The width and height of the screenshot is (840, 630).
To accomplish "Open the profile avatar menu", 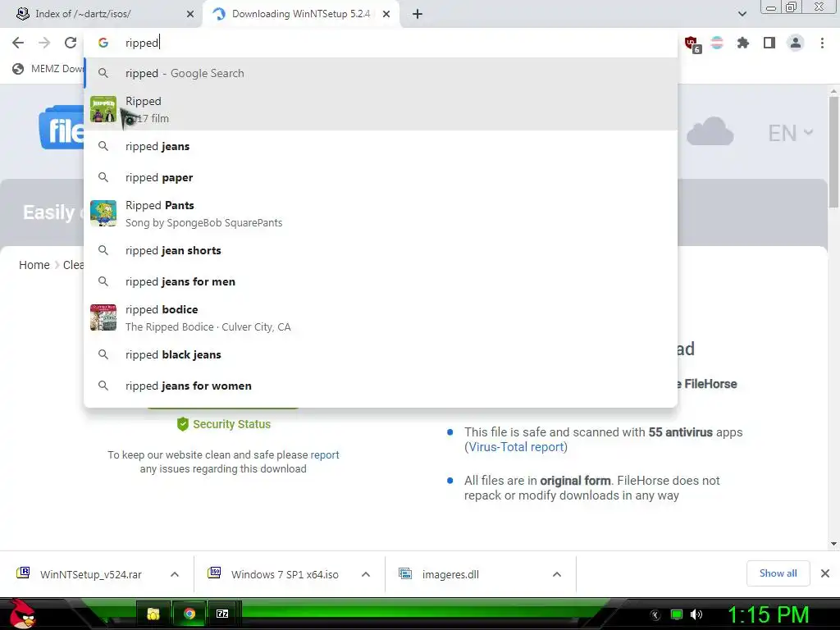I will click(x=796, y=43).
